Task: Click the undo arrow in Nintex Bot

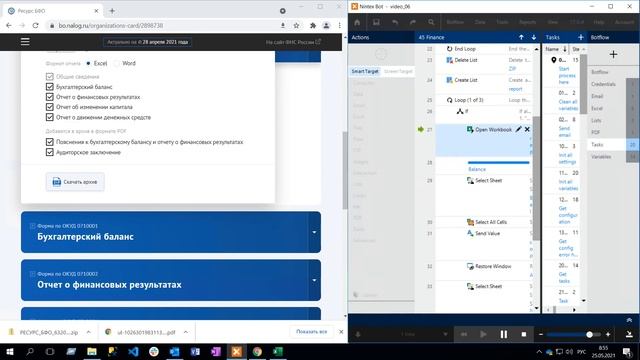Action: click(x=395, y=22)
